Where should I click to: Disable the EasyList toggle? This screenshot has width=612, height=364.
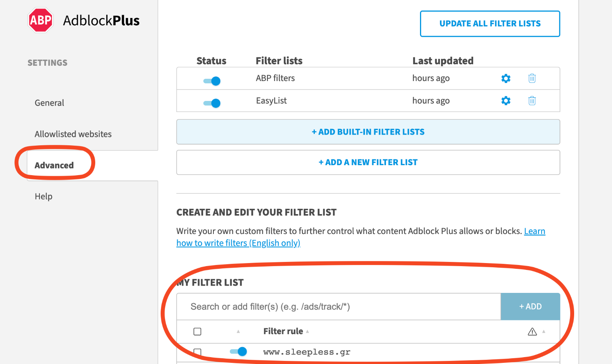coord(212,103)
